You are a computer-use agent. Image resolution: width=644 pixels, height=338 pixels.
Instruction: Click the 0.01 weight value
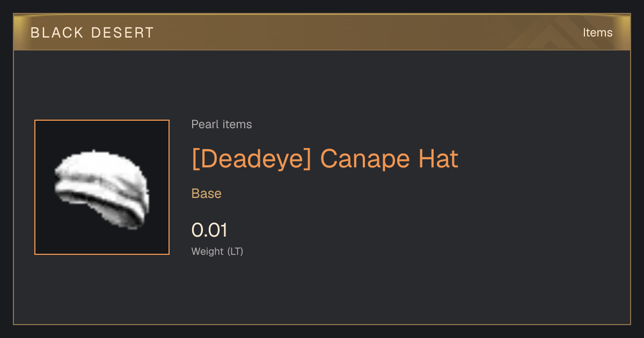[209, 230]
